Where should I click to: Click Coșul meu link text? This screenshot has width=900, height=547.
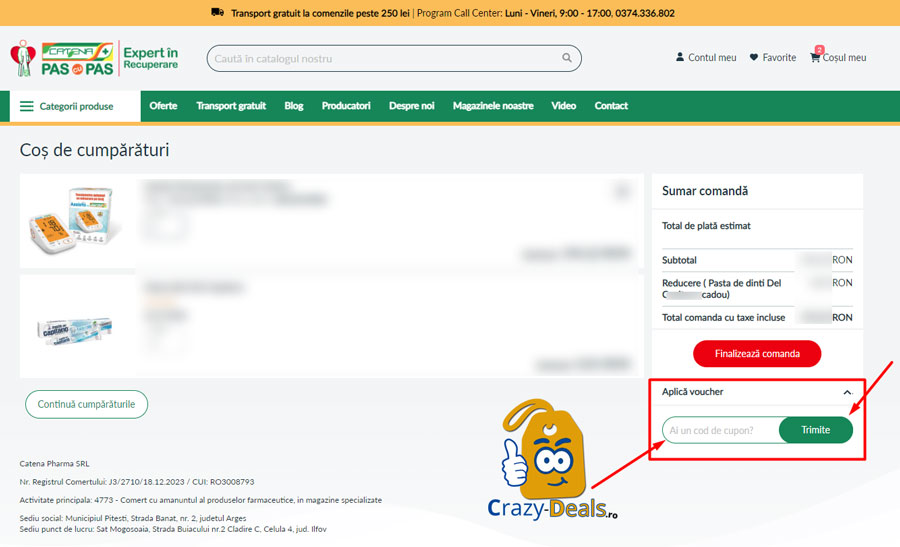click(x=844, y=57)
